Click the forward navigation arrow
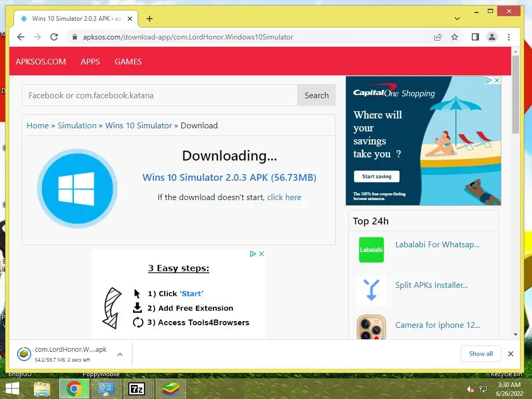 [x=37, y=37]
